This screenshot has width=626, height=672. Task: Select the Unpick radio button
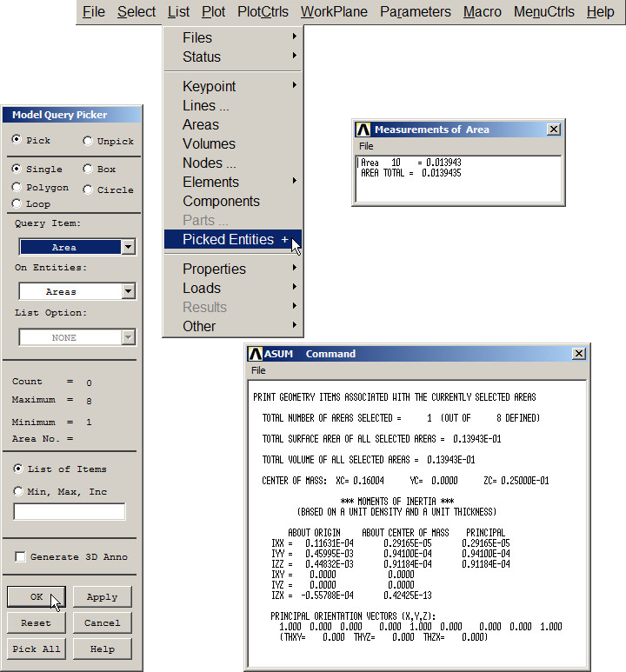pos(88,141)
